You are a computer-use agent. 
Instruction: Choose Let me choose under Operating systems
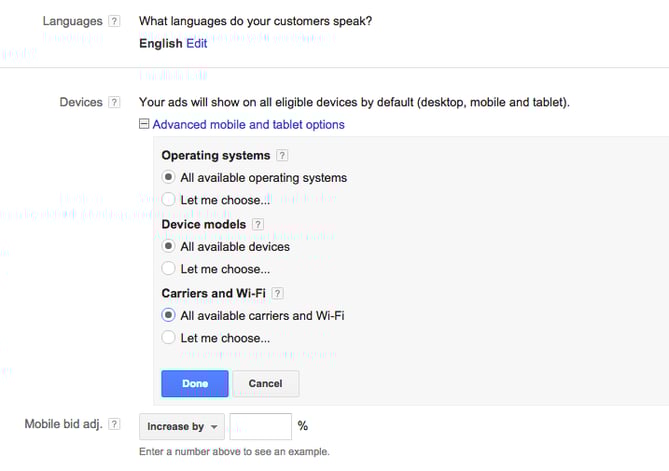[x=168, y=200]
